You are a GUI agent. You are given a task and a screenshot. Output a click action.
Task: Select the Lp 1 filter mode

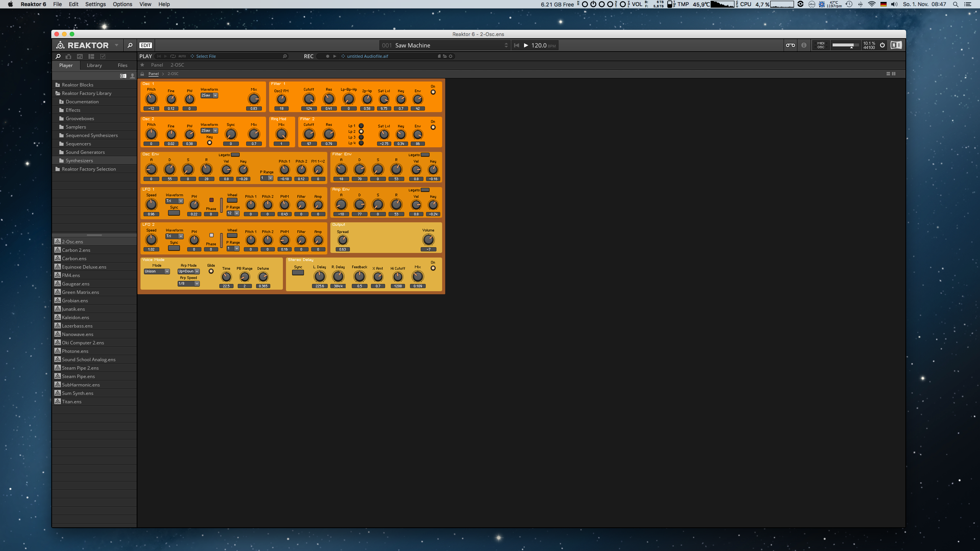pyautogui.click(x=361, y=126)
